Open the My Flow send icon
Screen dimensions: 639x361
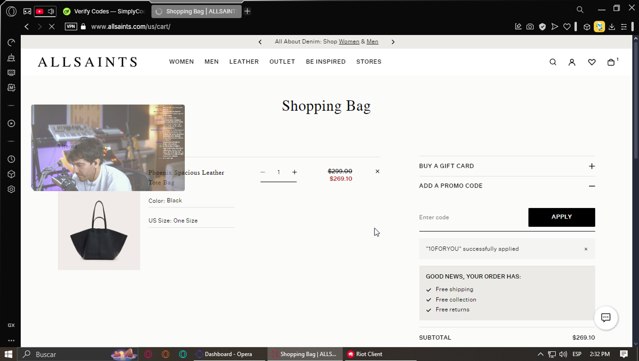click(555, 26)
